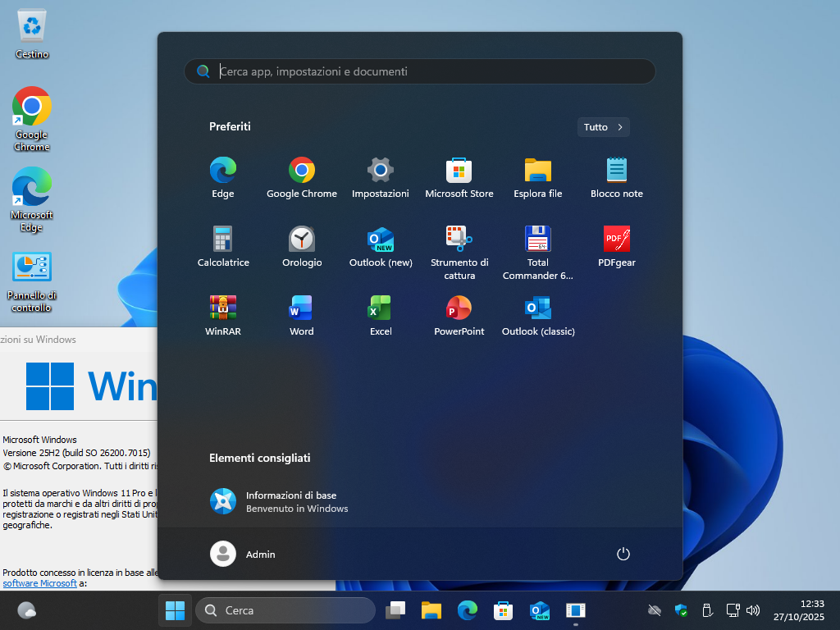Viewport: 840px width, 630px height.
Task: Open Microsoft Store pinned app
Action: point(459,178)
